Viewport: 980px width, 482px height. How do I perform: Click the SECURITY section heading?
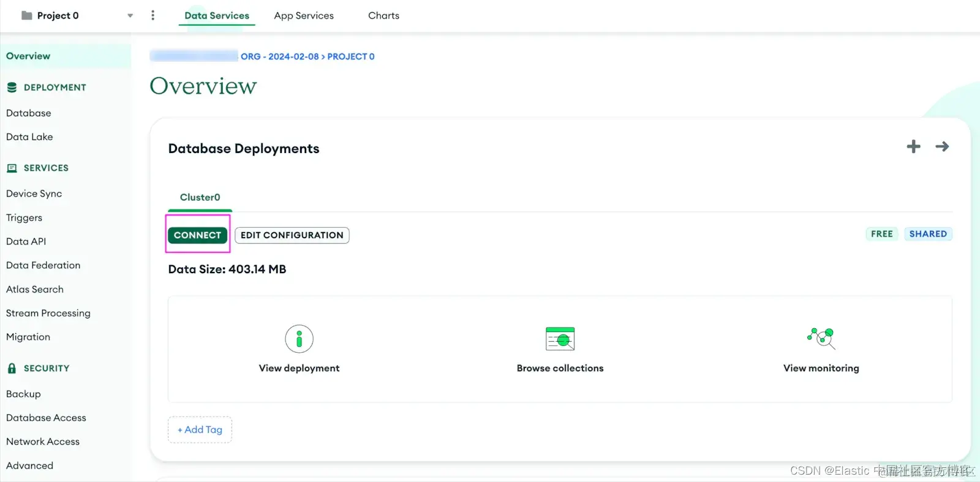[47, 368]
